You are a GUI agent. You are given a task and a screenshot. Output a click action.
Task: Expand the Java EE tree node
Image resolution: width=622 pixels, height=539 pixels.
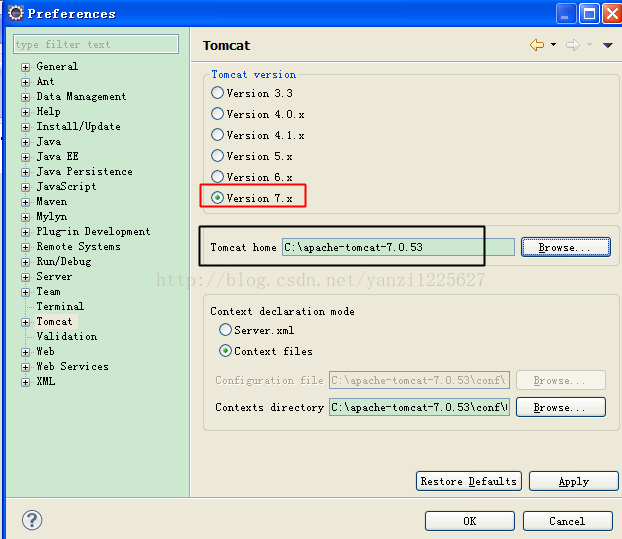[x=25, y=157]
